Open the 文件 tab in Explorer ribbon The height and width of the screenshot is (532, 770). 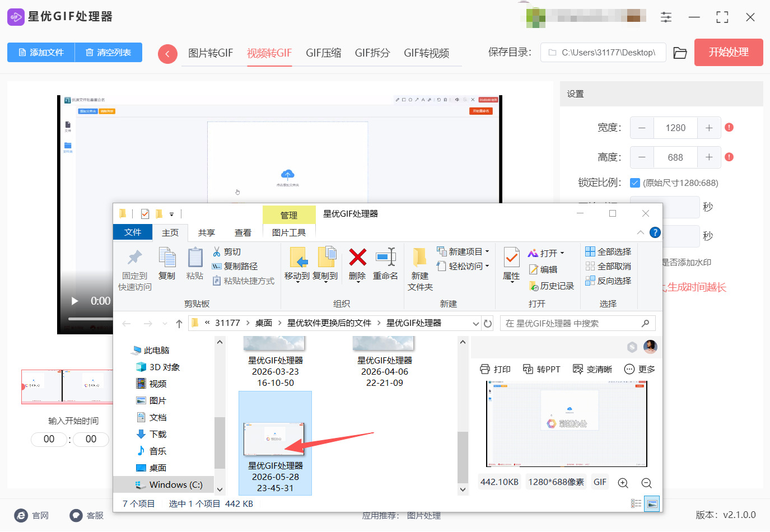point(133,232)
